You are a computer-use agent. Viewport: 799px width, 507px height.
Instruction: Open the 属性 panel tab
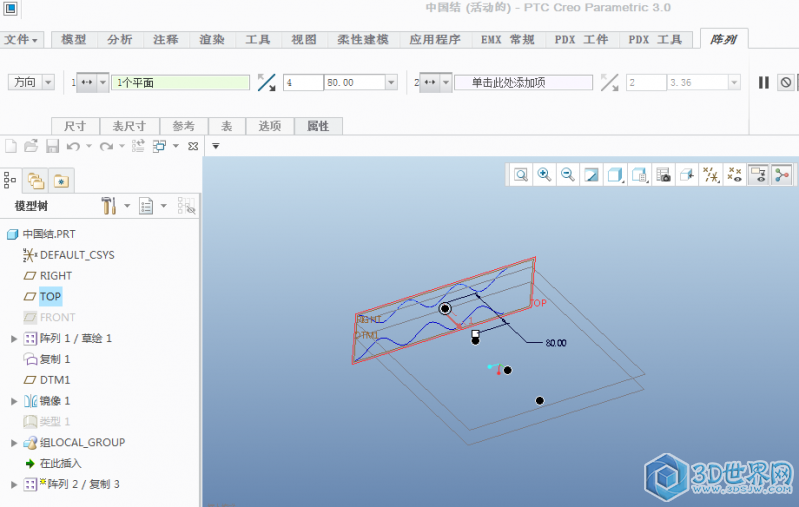pos(318,126)
